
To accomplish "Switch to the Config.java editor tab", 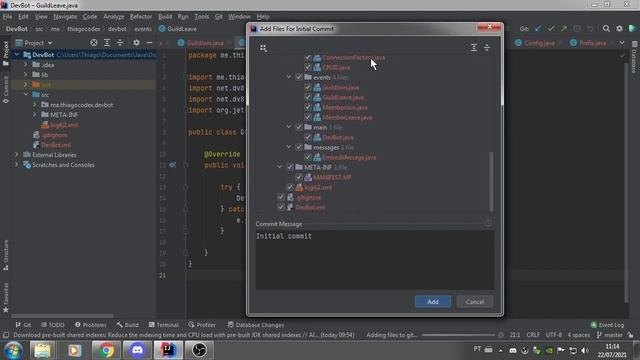I will (x=539, y=43).
